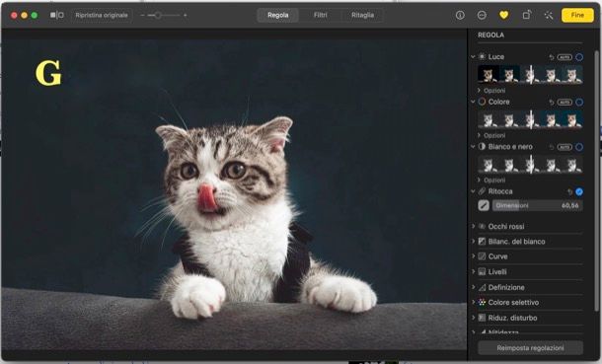This screenshot has width=602, height=364.
Task: Toggle the yellow heart favorite icon
Action: pos(503,15)
